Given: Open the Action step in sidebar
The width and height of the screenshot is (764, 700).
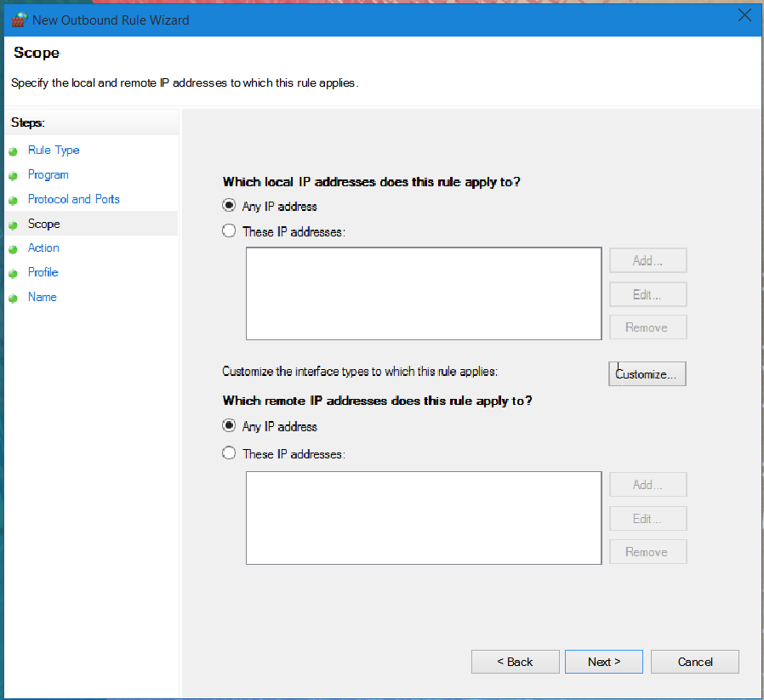Looking at the screenshot, I should coord(43,248).
